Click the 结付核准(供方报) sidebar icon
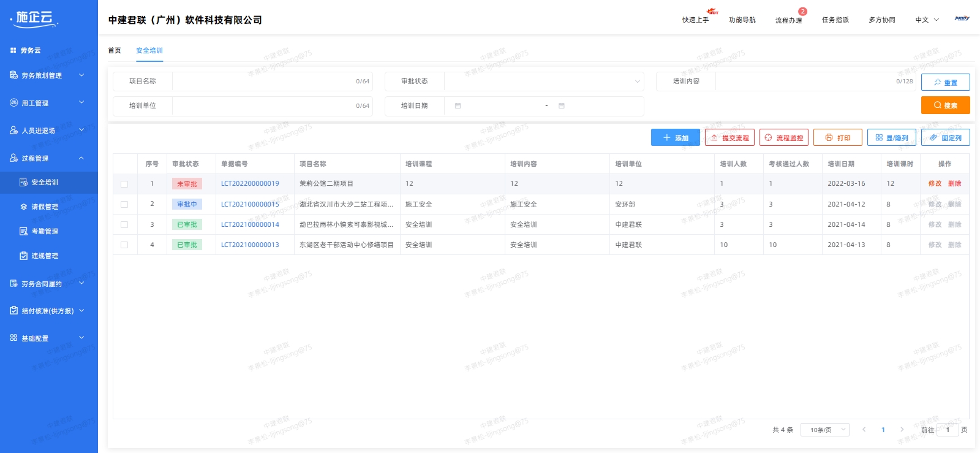Image resolution: width=980 pixels, height=453 pixels. tap(13, 310)
